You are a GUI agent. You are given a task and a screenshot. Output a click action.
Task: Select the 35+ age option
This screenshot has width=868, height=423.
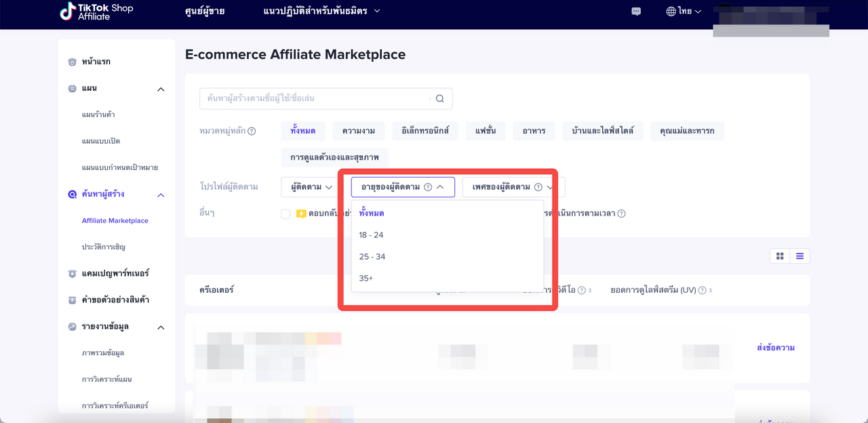[x=366, y=279]
